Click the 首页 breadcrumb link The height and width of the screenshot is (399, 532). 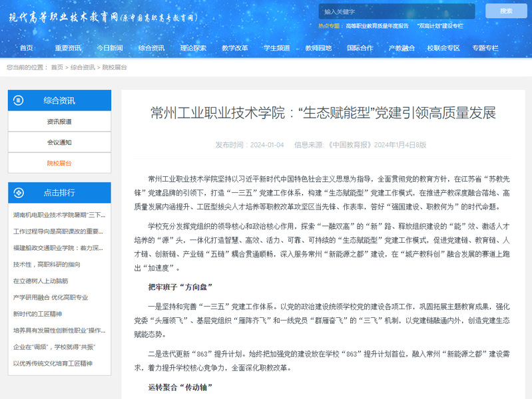(57, 67)
